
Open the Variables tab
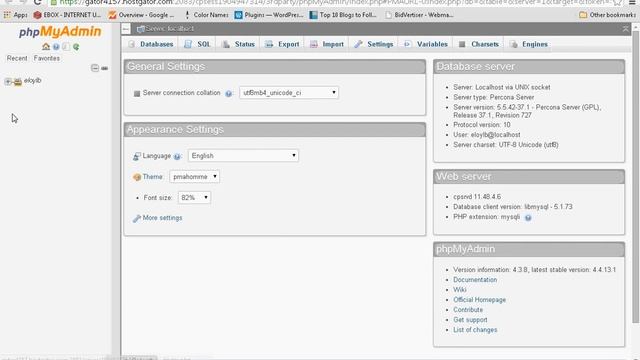(x=426, y=44)
